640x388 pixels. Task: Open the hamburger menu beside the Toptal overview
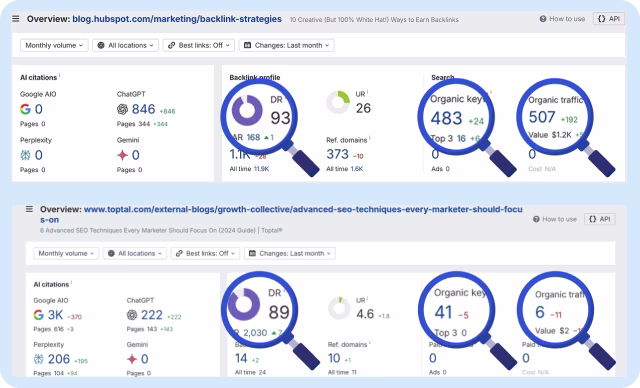tap(29, 209)
